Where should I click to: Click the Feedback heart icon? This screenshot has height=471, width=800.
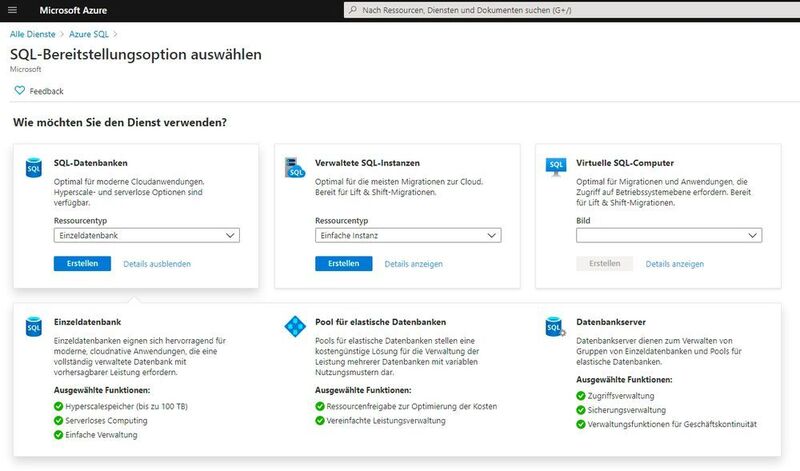(x=19, y=90)
